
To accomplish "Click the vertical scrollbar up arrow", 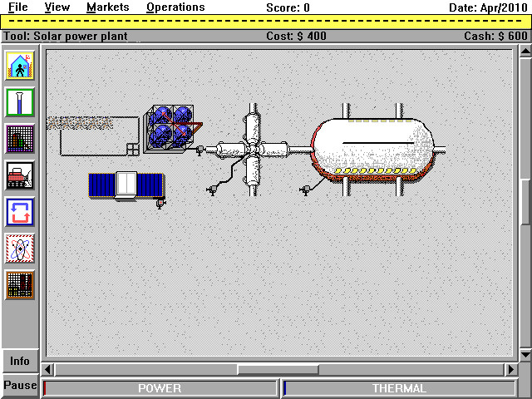I will tap(525, 52).
